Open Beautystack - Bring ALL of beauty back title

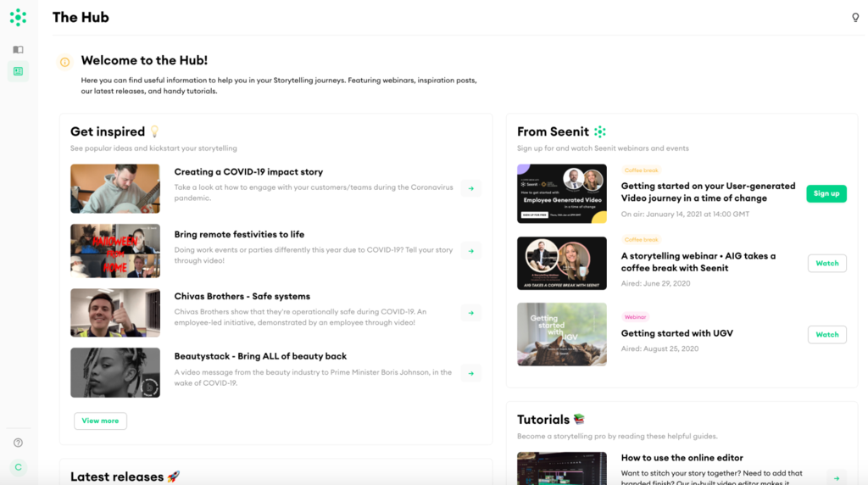[x=260, y=356]
